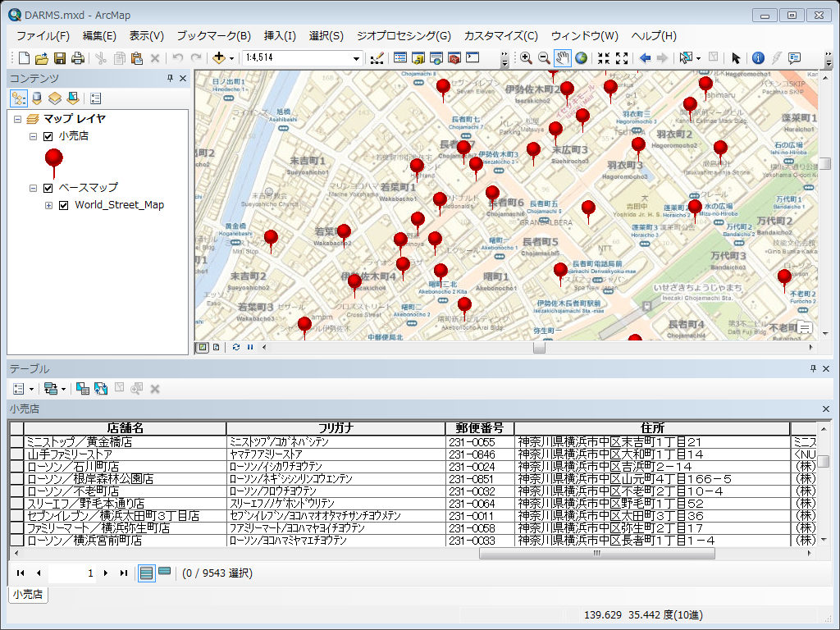Toggle World_Street_Map layer visibility
The width and height of the screenshot is (840, 630).
[63, 205]
